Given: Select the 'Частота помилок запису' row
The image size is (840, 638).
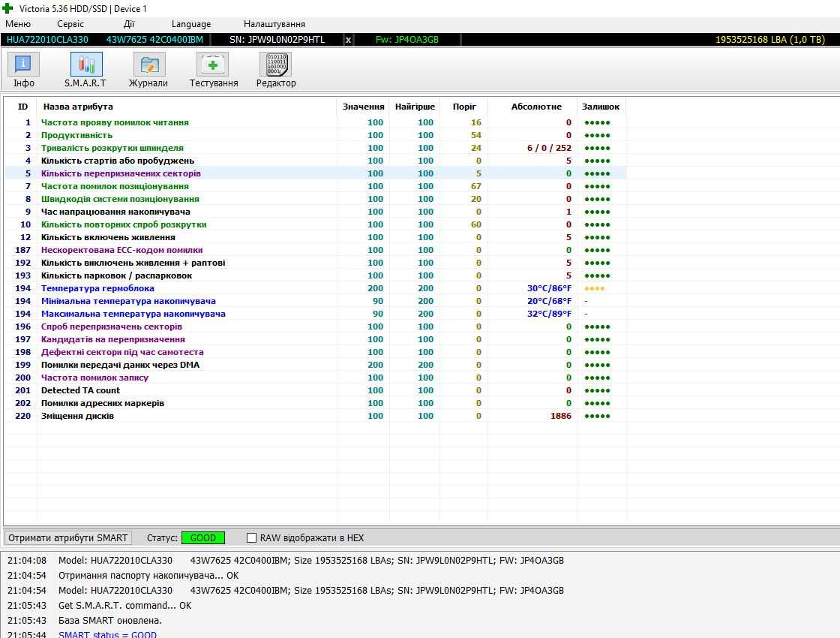Looking at the screenshot, I should tap(316, 378).
